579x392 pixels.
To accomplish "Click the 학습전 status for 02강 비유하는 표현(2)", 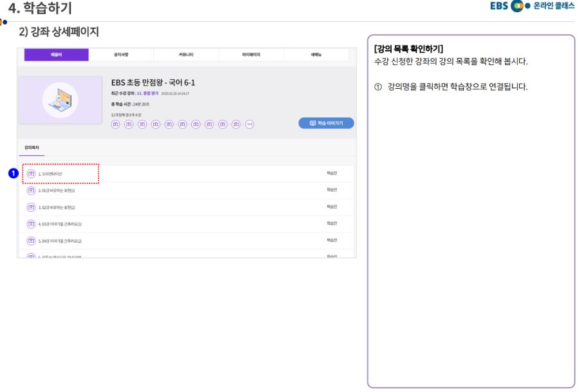I will click(x=332, y=207).
